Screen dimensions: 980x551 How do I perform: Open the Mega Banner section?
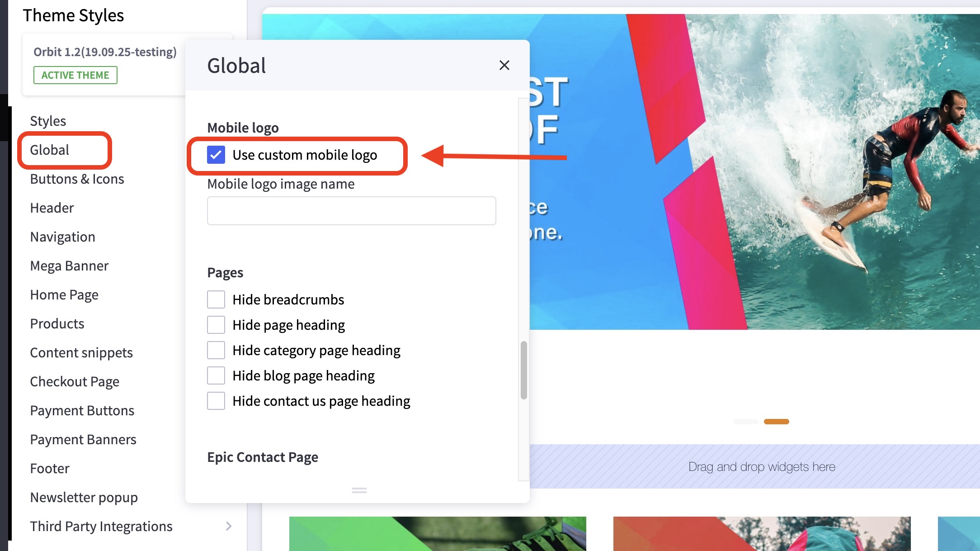pos(69,266)
